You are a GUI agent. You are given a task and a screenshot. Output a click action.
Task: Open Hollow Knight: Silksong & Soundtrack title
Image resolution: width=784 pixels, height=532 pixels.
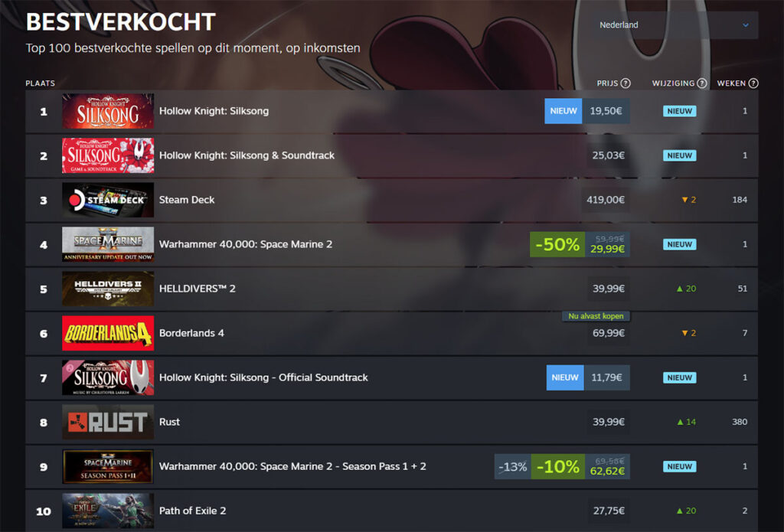[247, 155]
